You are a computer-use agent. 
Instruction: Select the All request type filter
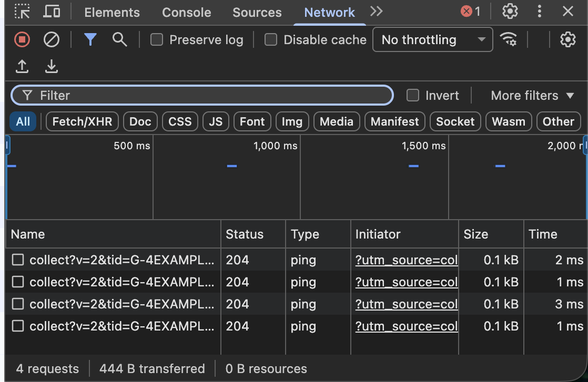coord(23,122)
